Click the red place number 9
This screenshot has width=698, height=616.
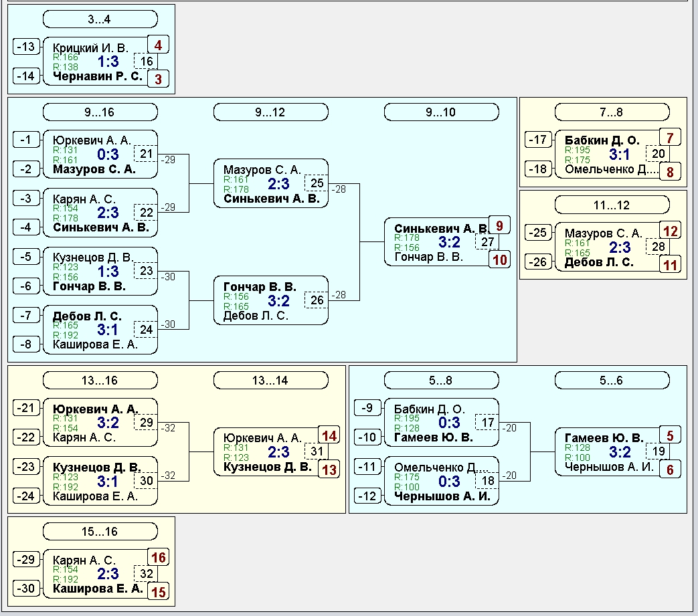499,225
